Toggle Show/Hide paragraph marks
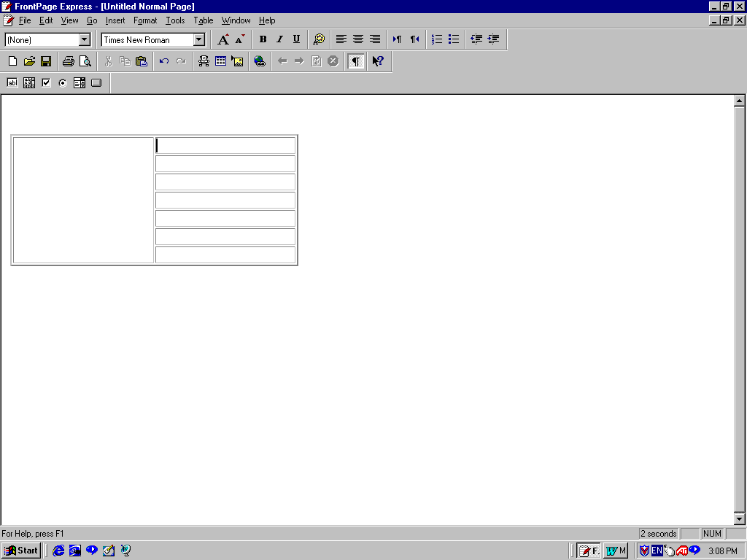 coord(355,61)
